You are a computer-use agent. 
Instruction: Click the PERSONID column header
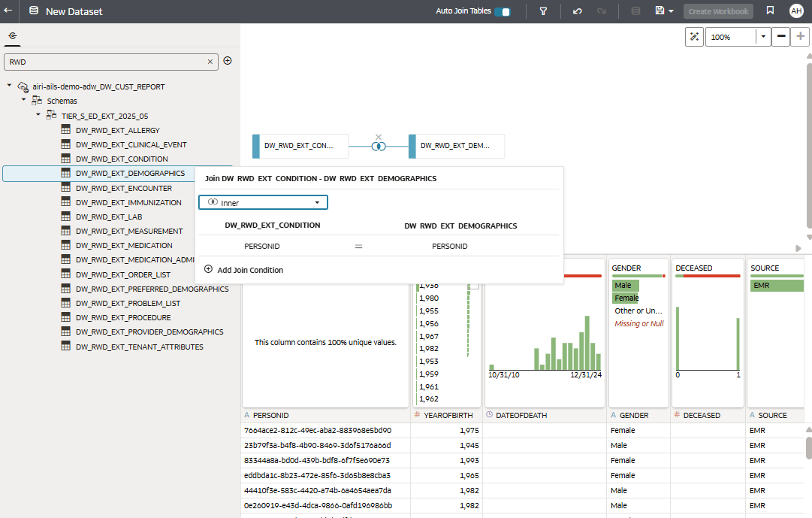click(326, 415)
